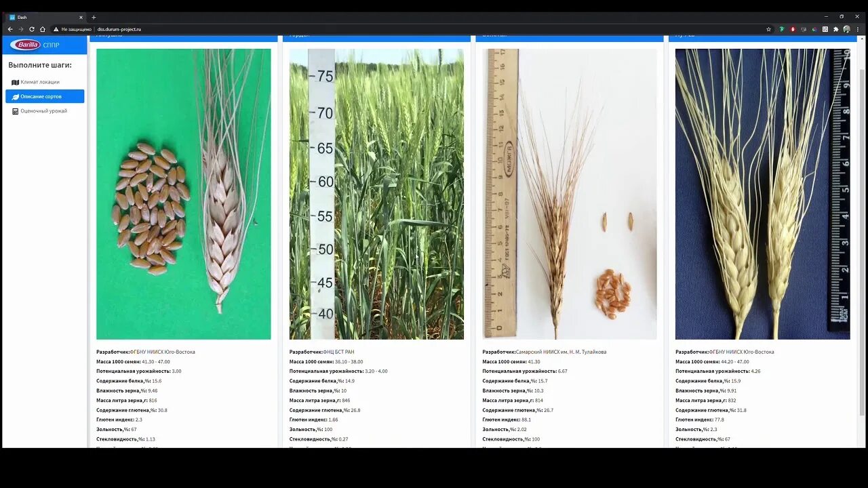The height and width of the screenshot is (488, 868).
Task: Click the Barilla logo in sidebar header
Action: tap(26, 45)
